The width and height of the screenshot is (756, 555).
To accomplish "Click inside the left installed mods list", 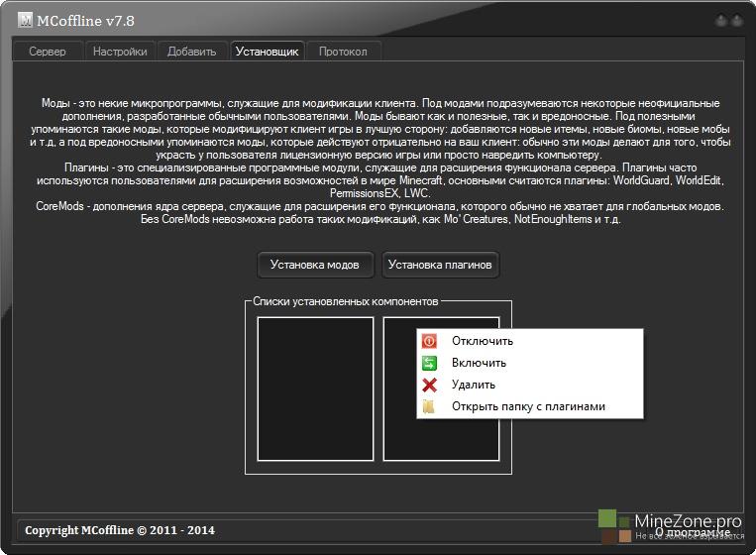I will (x=315, y=388).
